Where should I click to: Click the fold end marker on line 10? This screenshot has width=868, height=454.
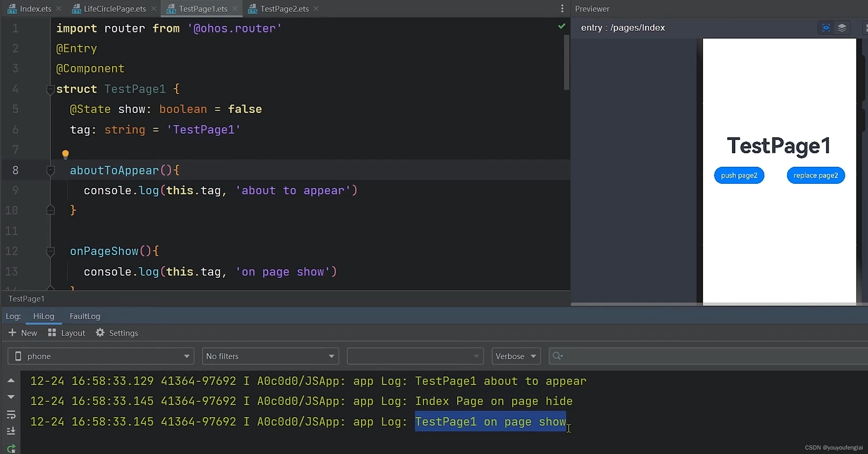click(x=50, y=210)
